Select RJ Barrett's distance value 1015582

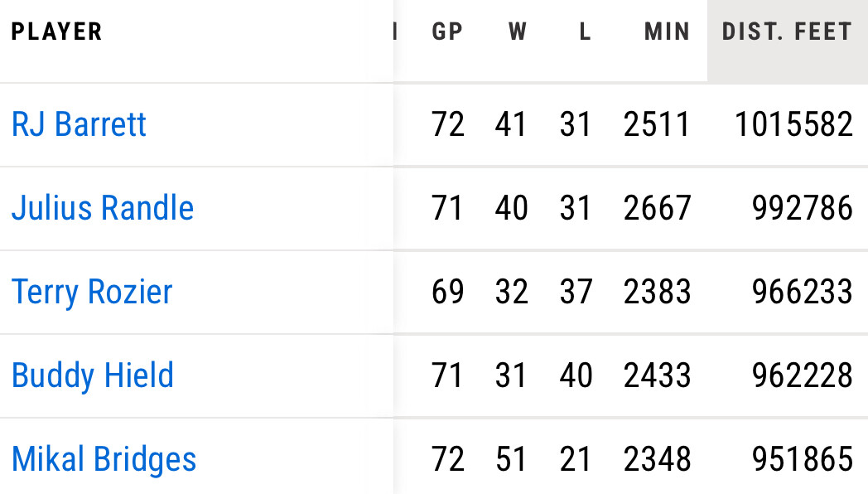click(793, 124)
